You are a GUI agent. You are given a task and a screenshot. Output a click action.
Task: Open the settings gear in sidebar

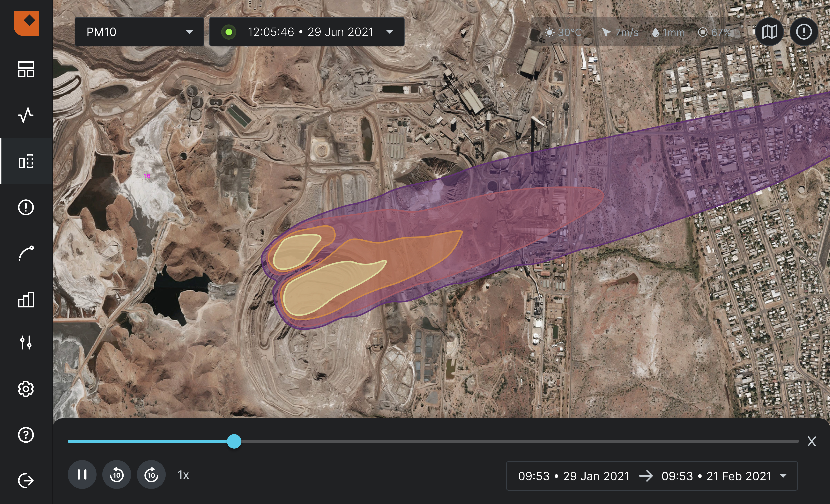[x=26, y=389]
